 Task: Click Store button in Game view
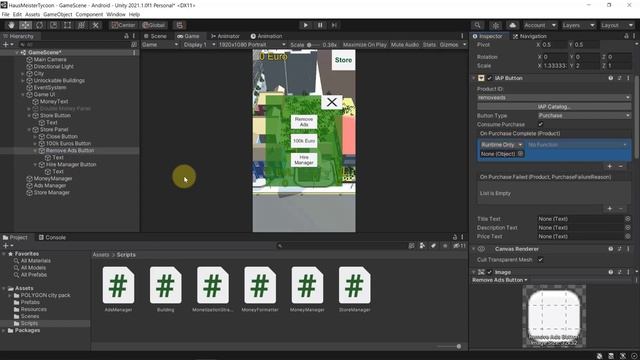tap(343, 60)
